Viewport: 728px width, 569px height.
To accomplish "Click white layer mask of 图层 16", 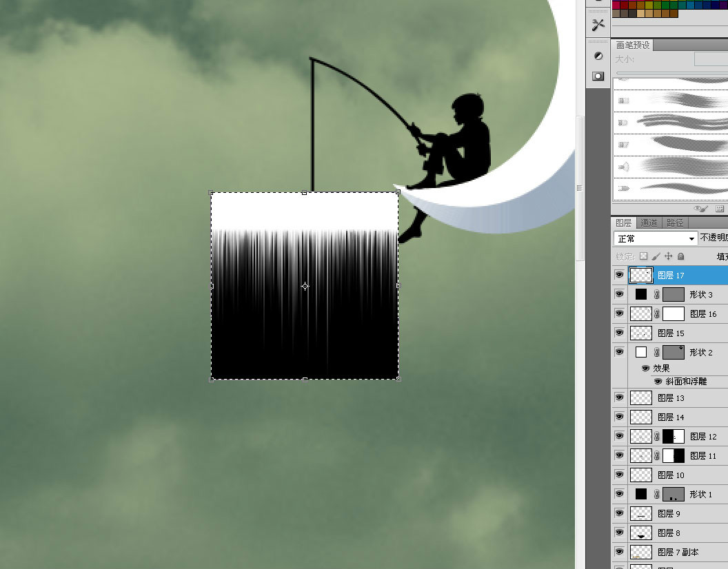I will pyautogui.click(x=674, y=313).
